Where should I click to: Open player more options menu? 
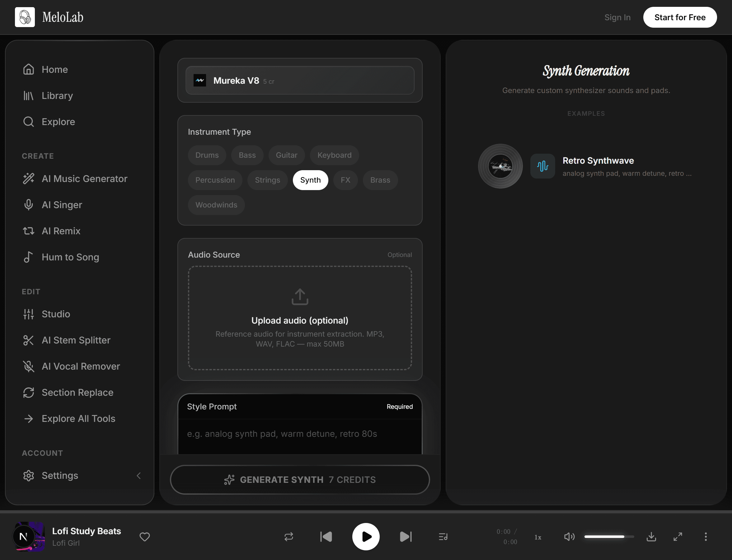(706, 537)
